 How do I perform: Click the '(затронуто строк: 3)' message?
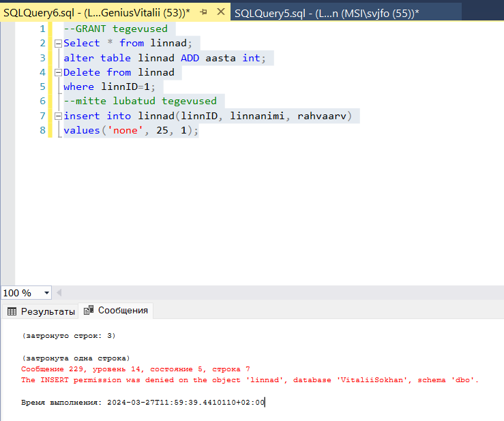(68, 336)
